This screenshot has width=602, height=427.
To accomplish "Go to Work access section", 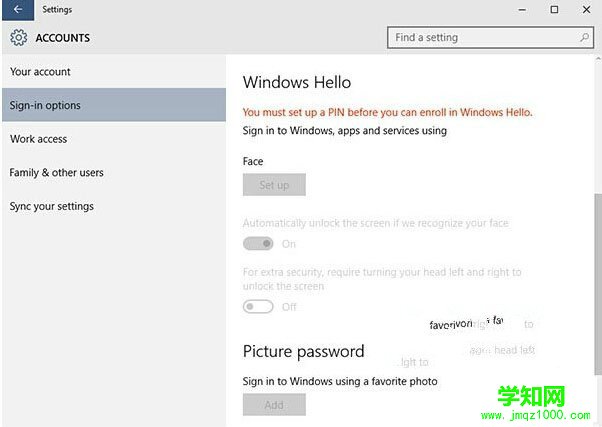I will coord(38,139).
